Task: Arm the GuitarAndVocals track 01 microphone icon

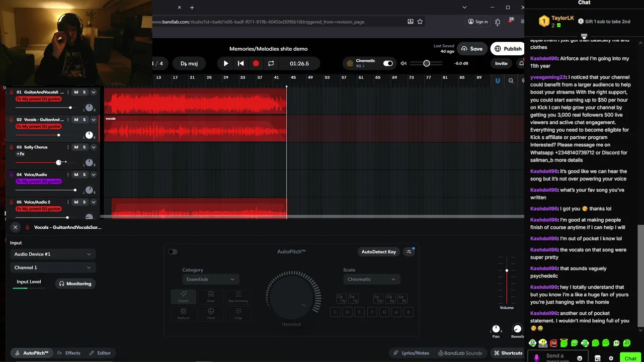Action: (x=12, y=92)
